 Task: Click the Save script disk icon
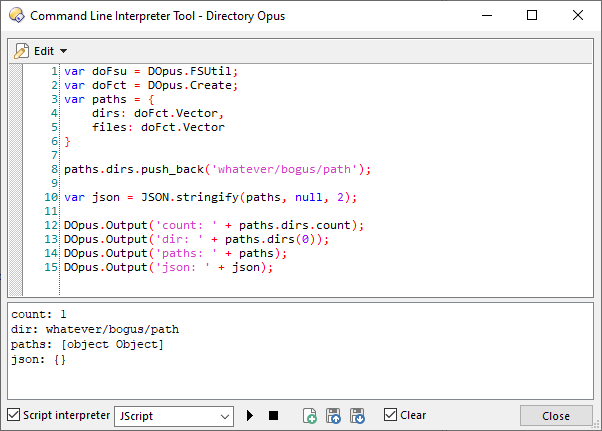(357, 415)
